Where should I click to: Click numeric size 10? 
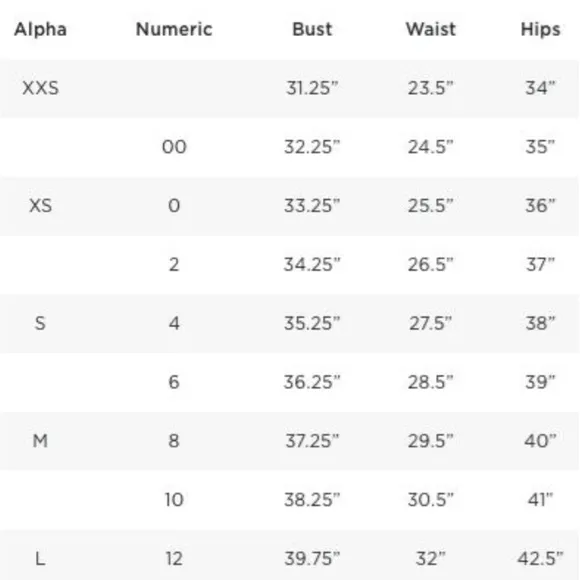[x=174, y=500]
